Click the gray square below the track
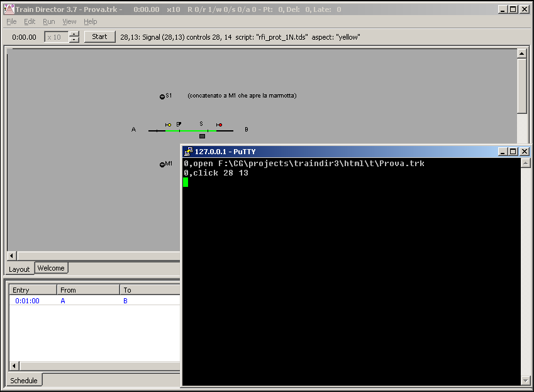Image resolution: width=534 pixels, height=392 pixels. [x=202, y=136]
